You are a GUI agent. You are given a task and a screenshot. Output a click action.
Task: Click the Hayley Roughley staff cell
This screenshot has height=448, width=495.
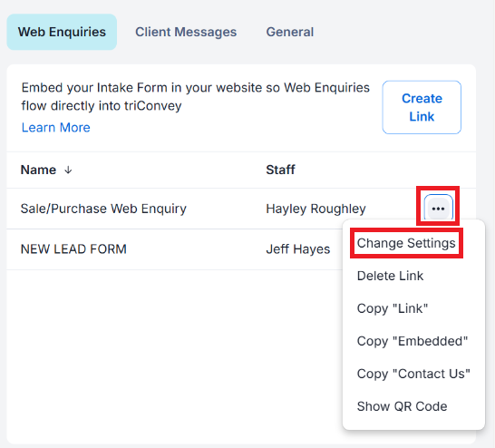click(315, 209)
